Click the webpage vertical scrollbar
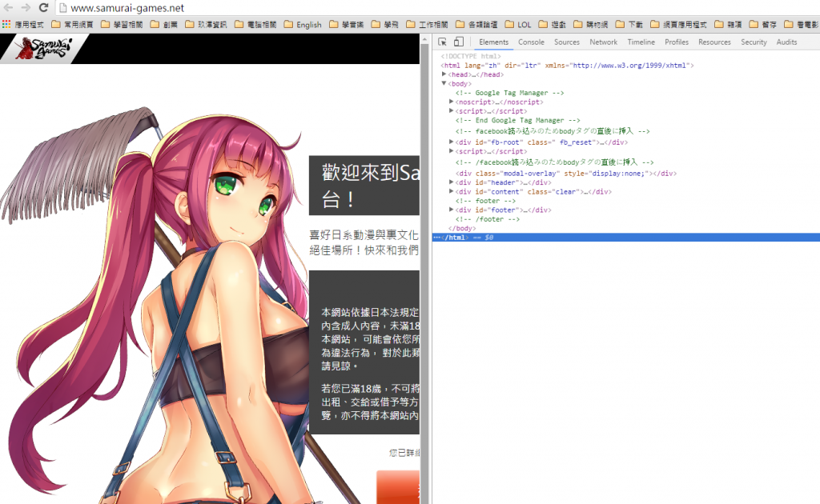The image size is (820, 504). pyautogui.click(x=424, y=269)
